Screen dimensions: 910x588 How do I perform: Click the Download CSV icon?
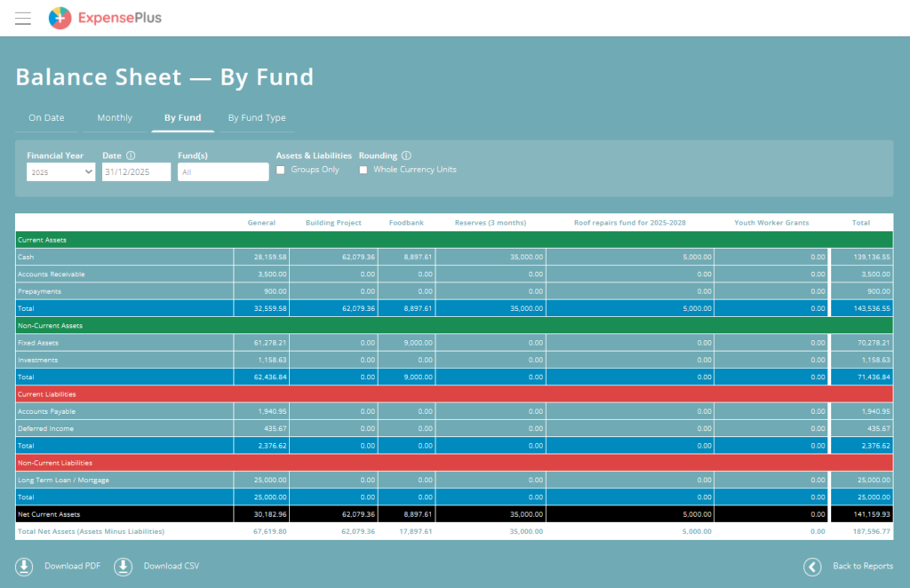coord(124,567)
